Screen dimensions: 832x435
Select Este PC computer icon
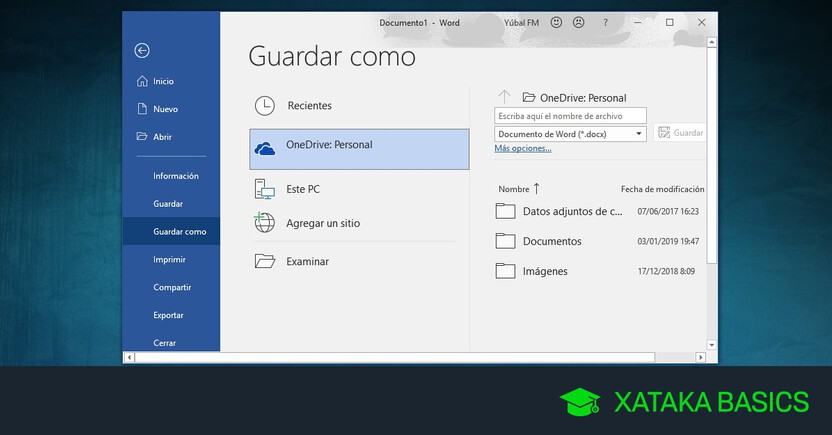pos(265,189)
